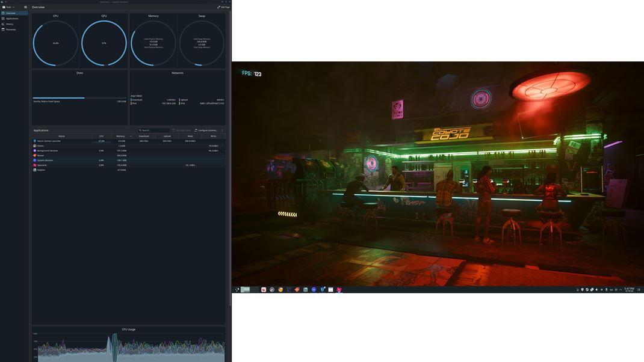Click the Disks used space bar

[79, 97]
